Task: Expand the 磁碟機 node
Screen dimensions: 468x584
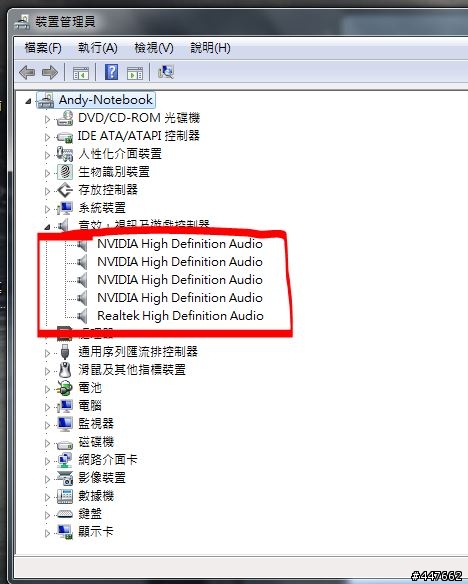Action: click(x=47, y=443)
